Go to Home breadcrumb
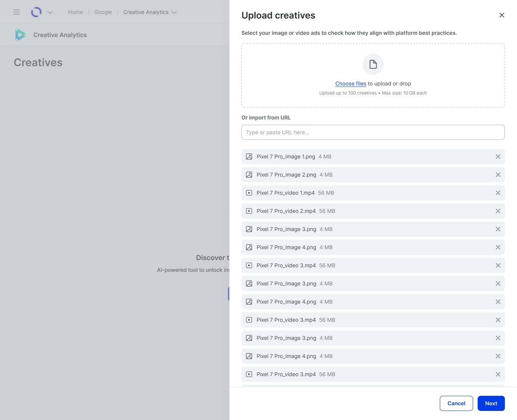Screen dimensions: 517x420 pyautogui.click(x=75, y=12)
